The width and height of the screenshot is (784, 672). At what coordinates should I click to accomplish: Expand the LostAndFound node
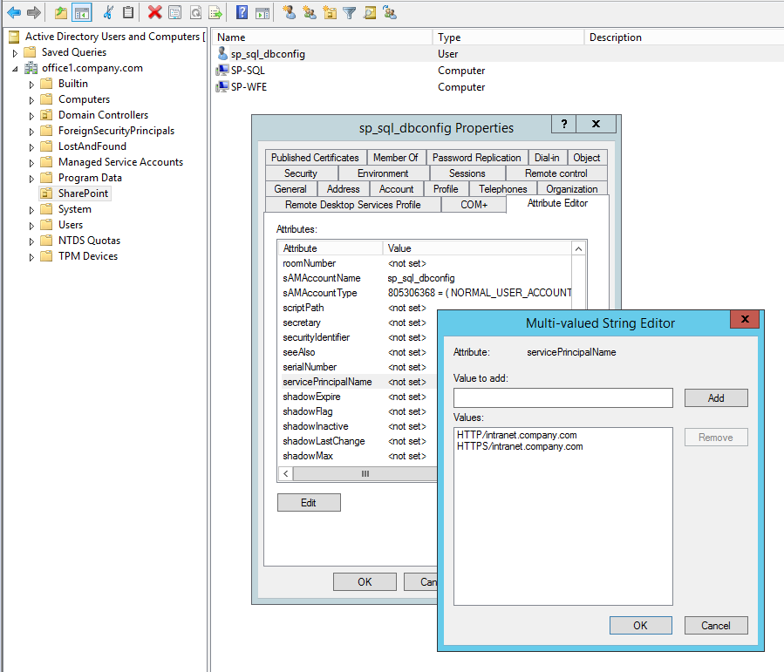(31, 147)
